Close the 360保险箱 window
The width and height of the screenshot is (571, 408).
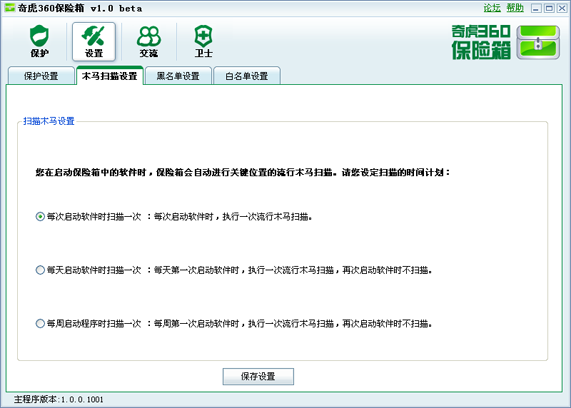click(x=562, y=8)
